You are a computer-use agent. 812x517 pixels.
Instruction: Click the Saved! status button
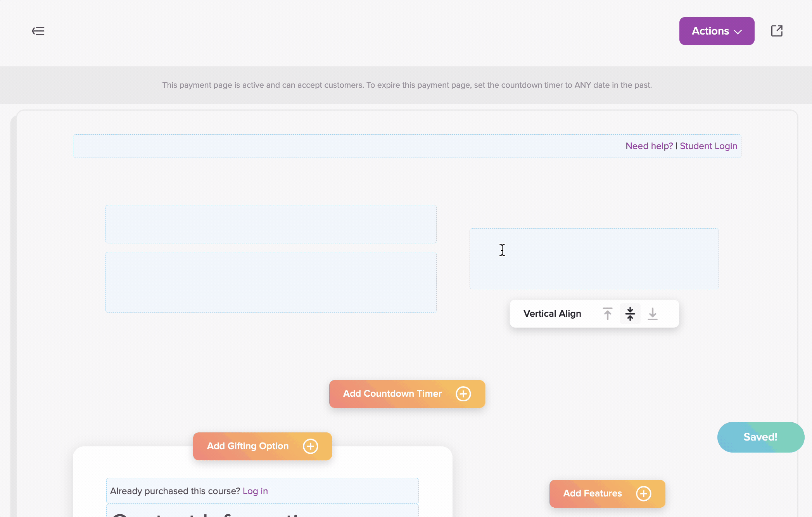760,437
